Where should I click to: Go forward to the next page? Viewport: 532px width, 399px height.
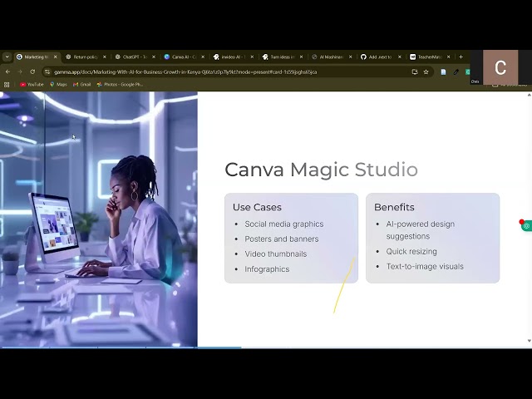(x=20, y=72)
